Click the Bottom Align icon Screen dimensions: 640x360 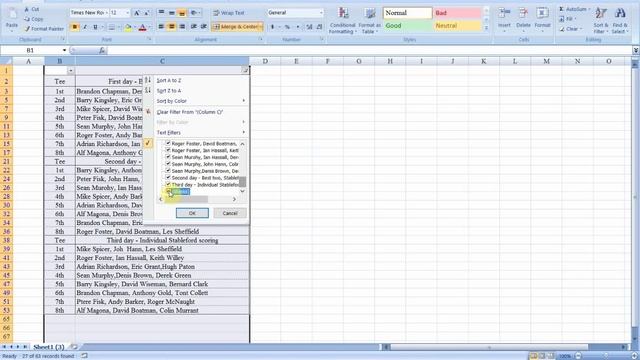click(182, 13)
